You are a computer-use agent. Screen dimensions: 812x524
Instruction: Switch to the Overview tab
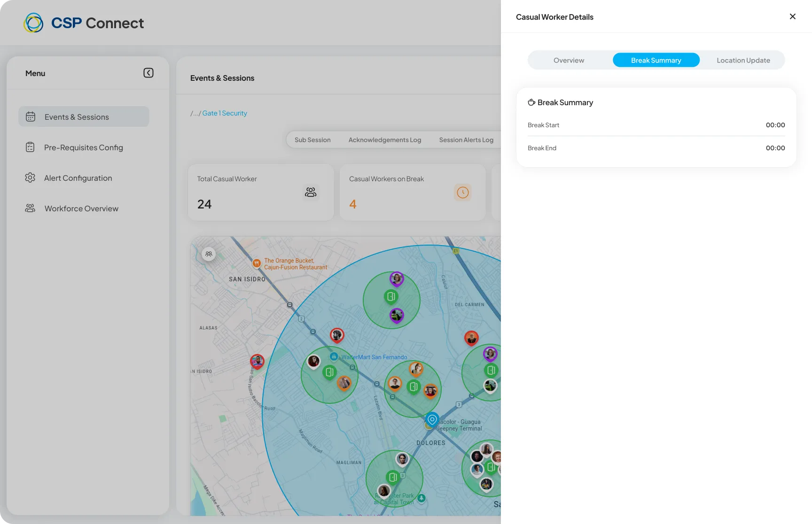pos(569,60)
